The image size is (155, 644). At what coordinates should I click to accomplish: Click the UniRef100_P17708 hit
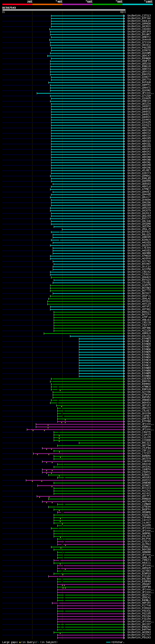point(139,605)
